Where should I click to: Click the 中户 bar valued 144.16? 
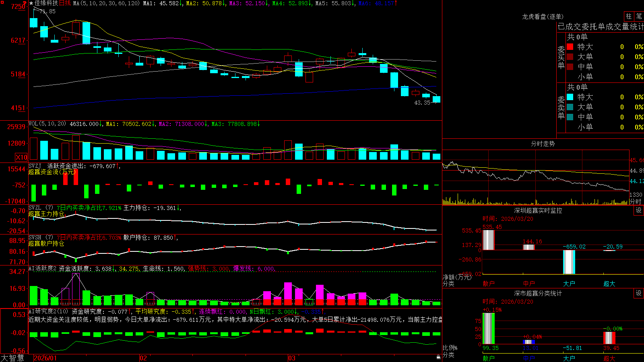(x=528, y=247)
